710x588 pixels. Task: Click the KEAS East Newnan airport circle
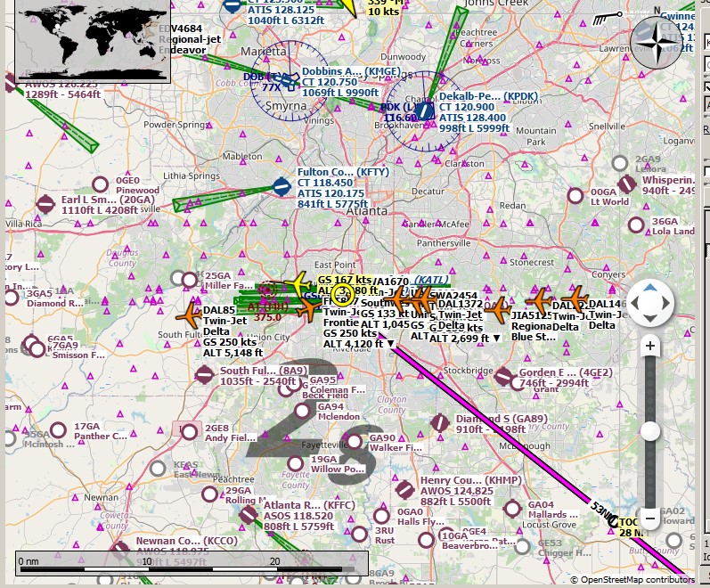pos(158,469)
